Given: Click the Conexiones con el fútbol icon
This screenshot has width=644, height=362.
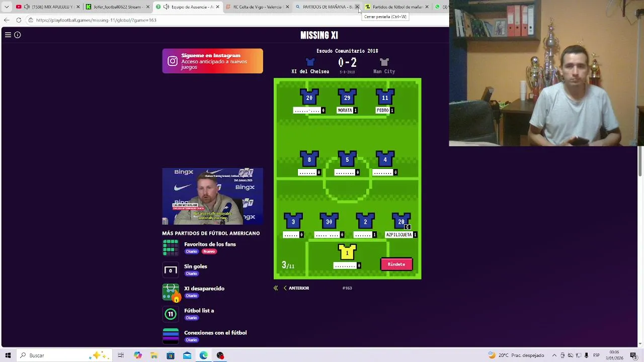Looking at the screenshot, I should (171, 336).
